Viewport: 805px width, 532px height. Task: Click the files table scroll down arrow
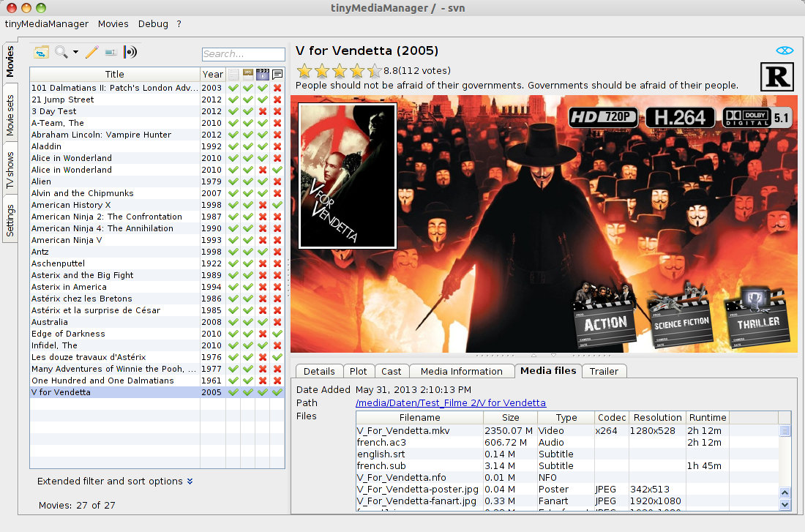point(785,504)
